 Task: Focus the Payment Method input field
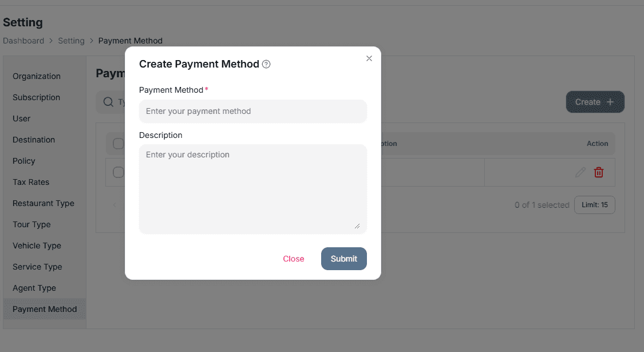click(252, 111)
